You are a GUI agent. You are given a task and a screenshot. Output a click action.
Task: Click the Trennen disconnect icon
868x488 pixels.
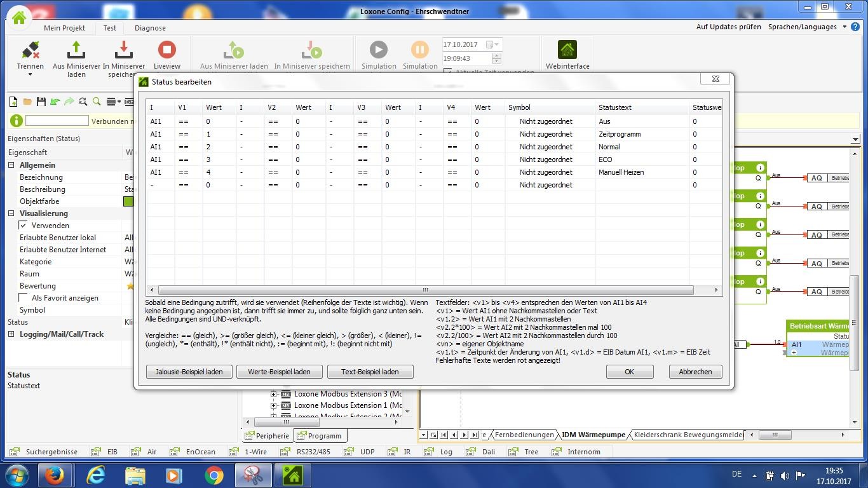pyautogui.click(x=31, y=50)
